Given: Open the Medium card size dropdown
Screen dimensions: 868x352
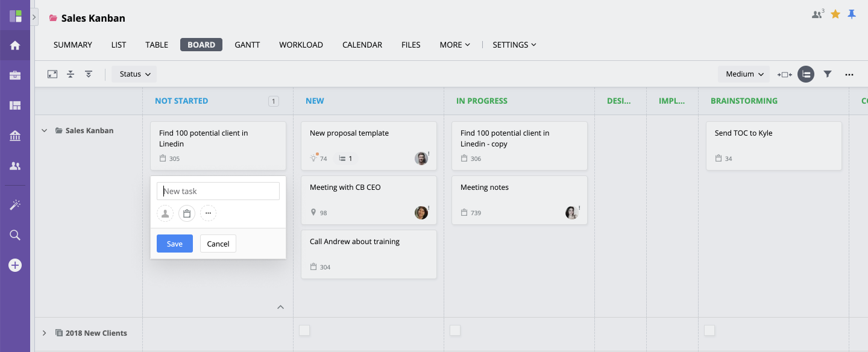Looking at the screenshot, I should pos(744,74).
